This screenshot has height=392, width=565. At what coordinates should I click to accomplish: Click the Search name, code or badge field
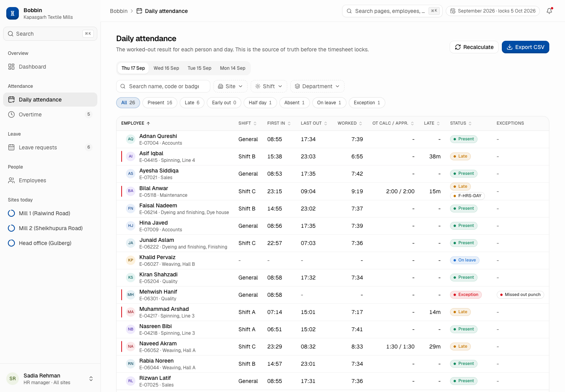tap(163, 86)
